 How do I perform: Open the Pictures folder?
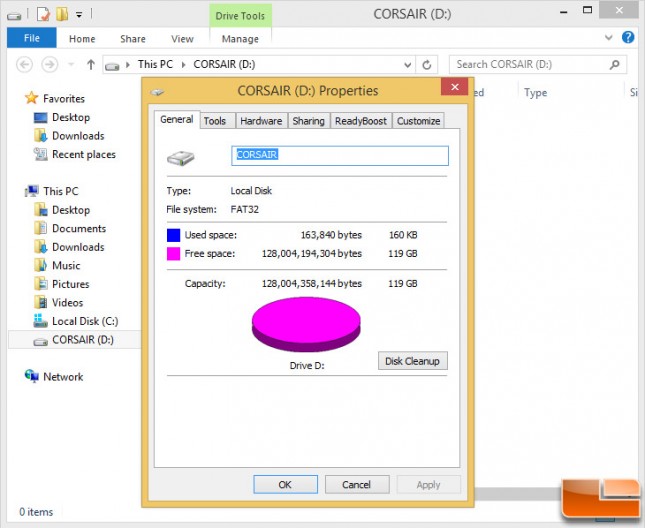[70, 284]
